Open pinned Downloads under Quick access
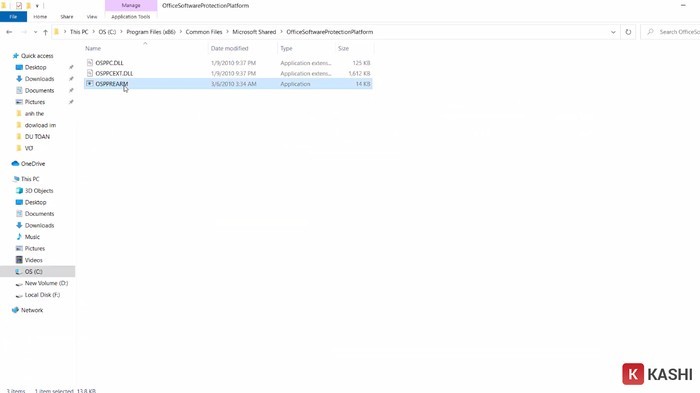 coord(39,79)
